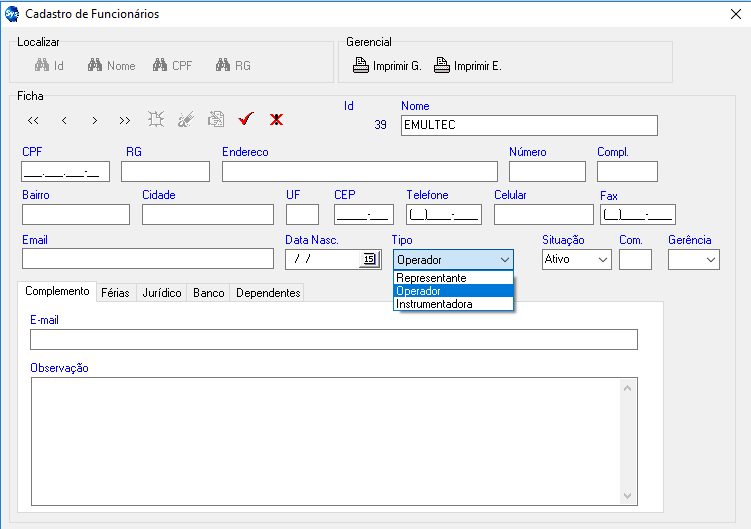Click the red checkmark confirm icon

click(x=246, y=119)
